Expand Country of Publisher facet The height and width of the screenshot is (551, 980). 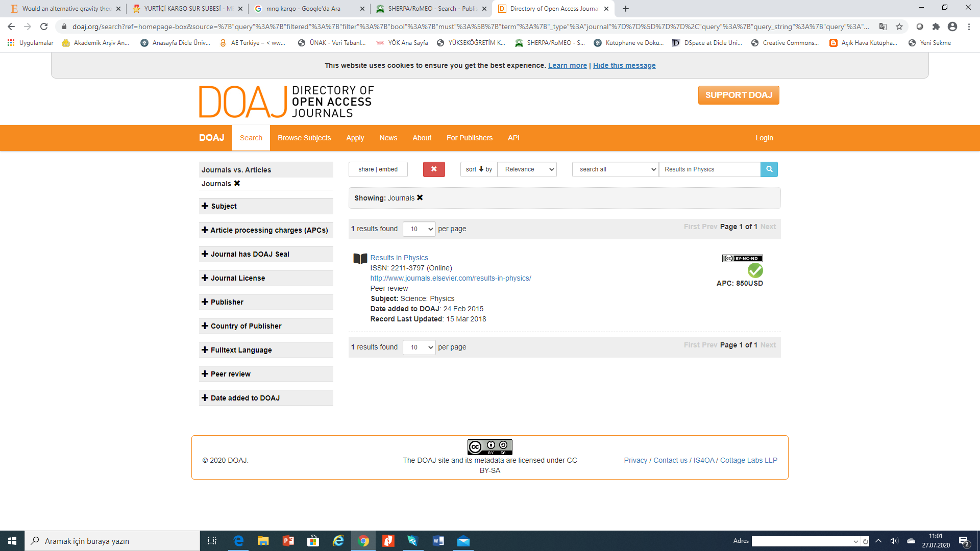[x=266, y=326]
